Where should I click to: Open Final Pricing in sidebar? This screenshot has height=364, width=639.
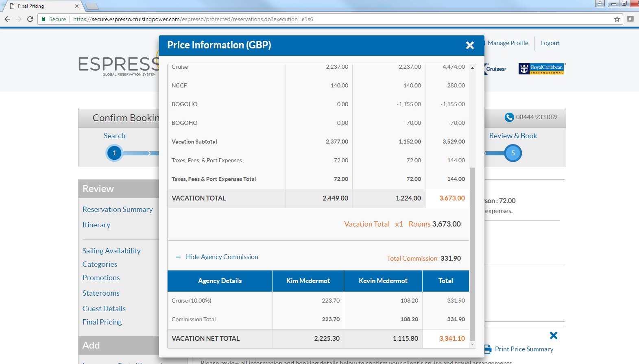tap(102, 322)
